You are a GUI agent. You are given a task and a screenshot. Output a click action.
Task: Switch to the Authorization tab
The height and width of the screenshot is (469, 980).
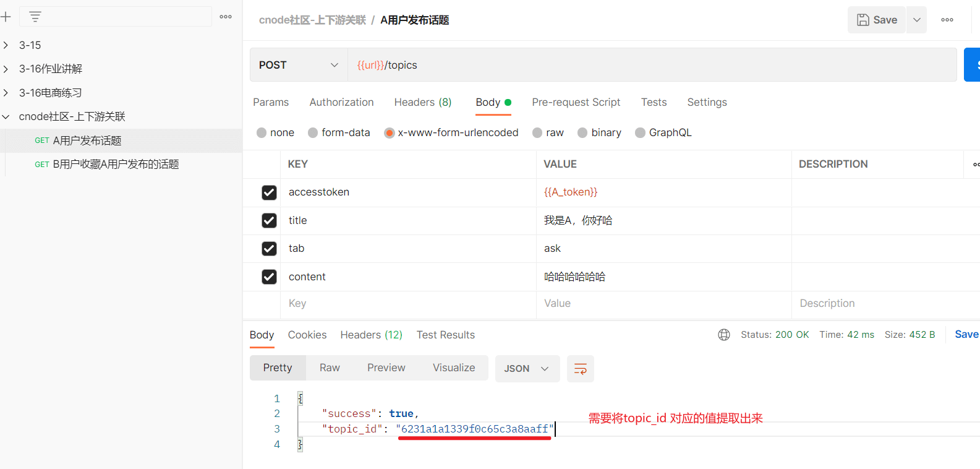coord(341,102)
